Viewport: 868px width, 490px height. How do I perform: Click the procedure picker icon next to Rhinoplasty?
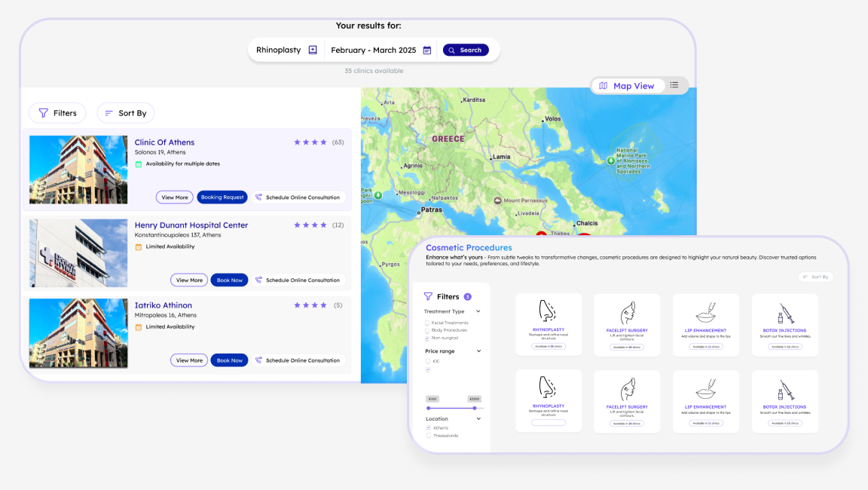pyautogui.click(x=313, y=50)
